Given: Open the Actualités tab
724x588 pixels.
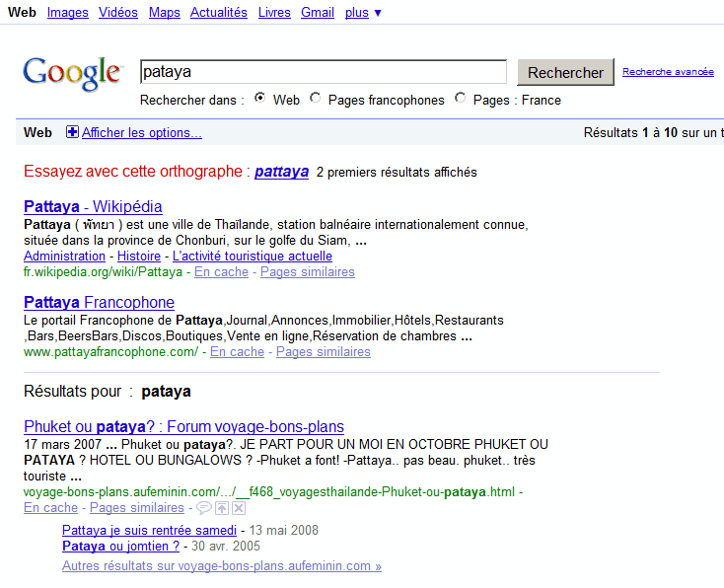Looking at the screenshot, I should (219, 13).
